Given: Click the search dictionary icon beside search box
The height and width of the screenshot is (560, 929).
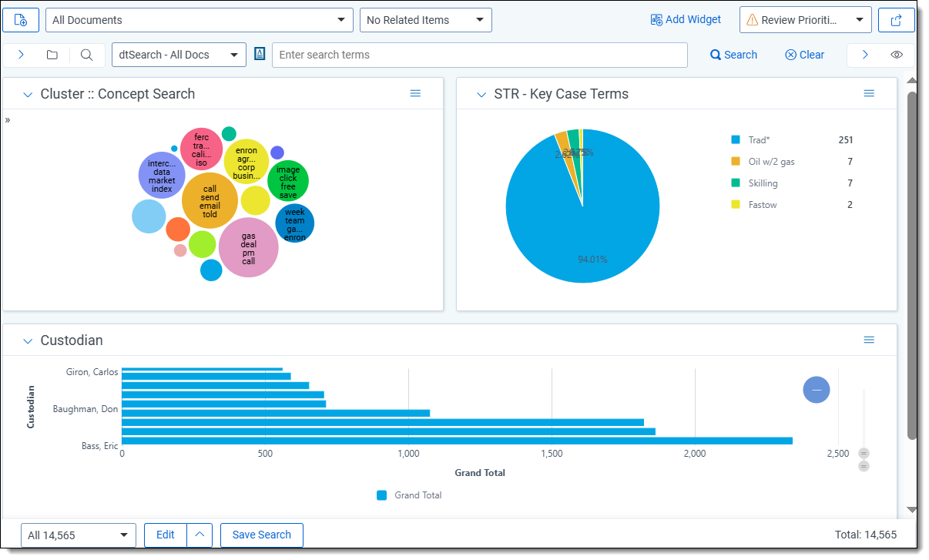Looking at the screenshot, I should coord(260,54).
